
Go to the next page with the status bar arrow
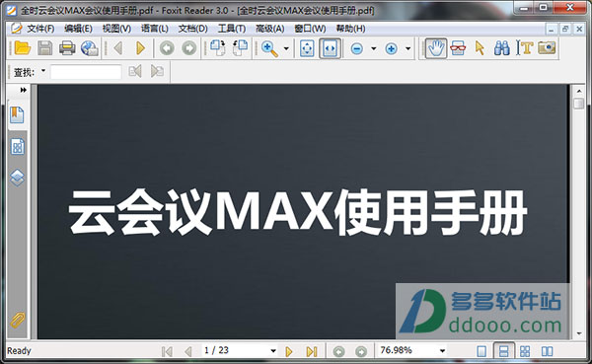[x=289, y=351]
